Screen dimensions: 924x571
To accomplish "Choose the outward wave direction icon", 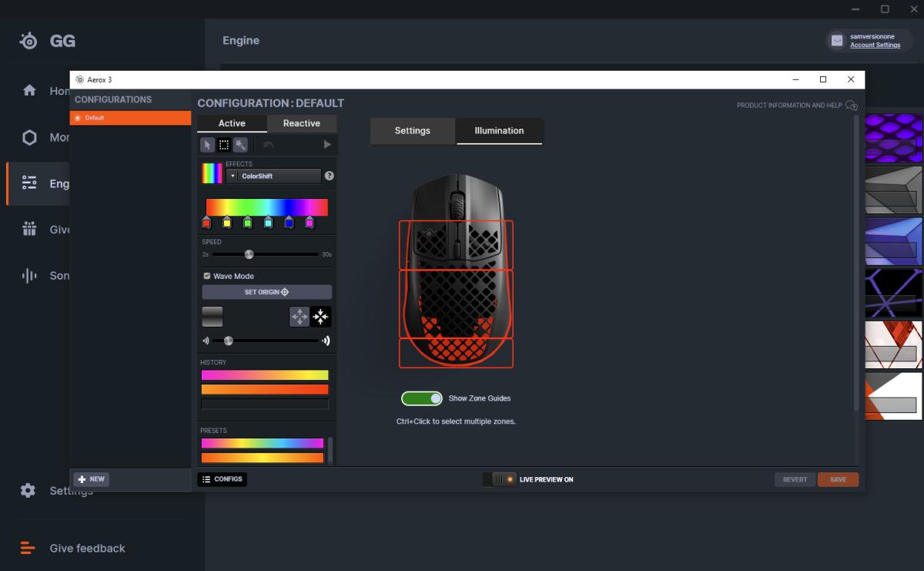I will click(x=299, y=317).
